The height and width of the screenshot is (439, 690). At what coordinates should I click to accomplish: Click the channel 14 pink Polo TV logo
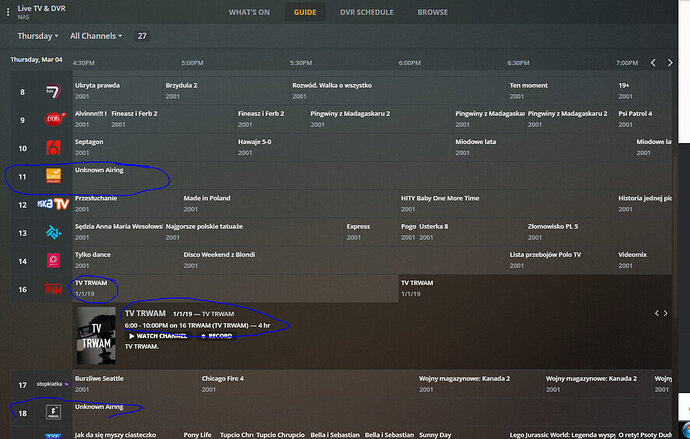[x=53, y=260]
